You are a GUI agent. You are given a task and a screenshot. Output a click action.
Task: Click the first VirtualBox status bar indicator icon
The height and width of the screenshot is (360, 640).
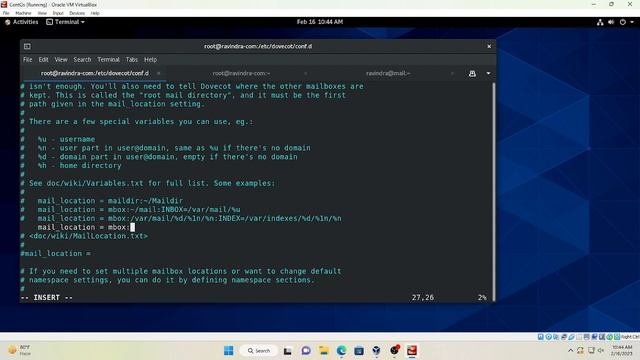[541, 337]
